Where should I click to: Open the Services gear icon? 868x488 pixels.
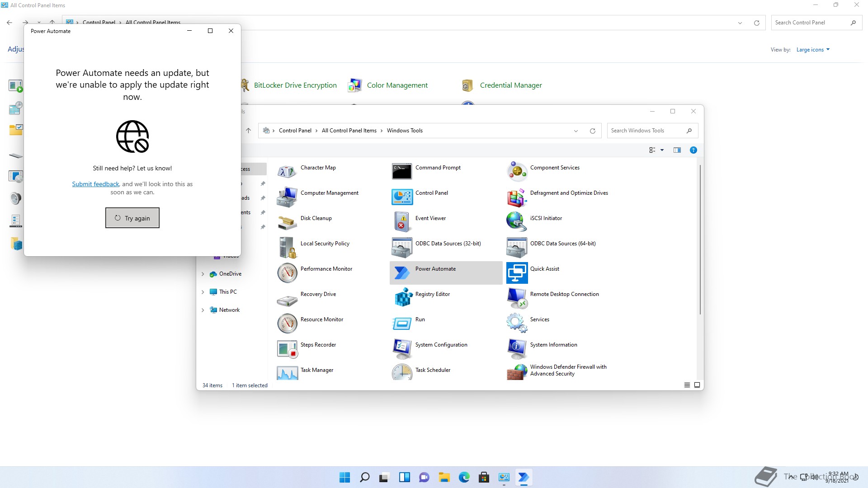click(x=517, y=324)
